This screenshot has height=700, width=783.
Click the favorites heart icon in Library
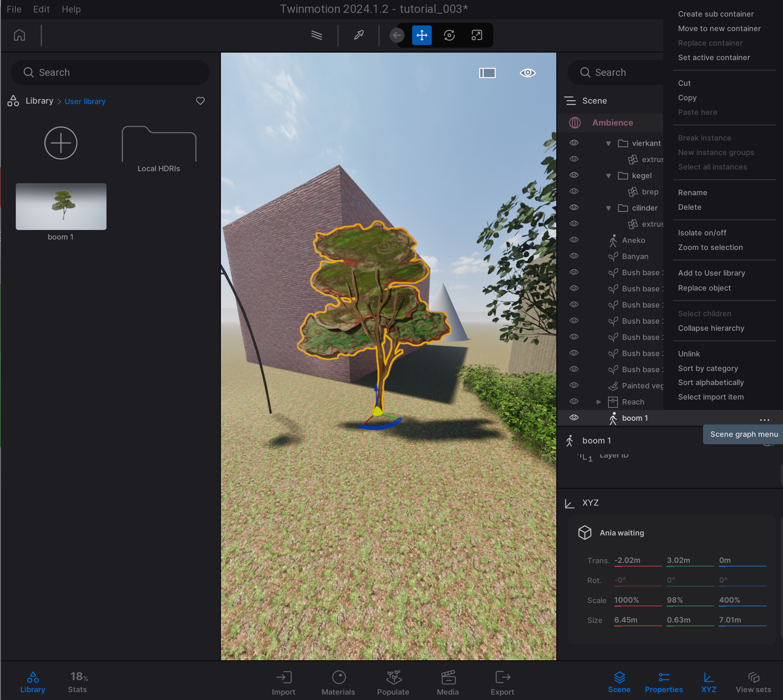[200, 101]
